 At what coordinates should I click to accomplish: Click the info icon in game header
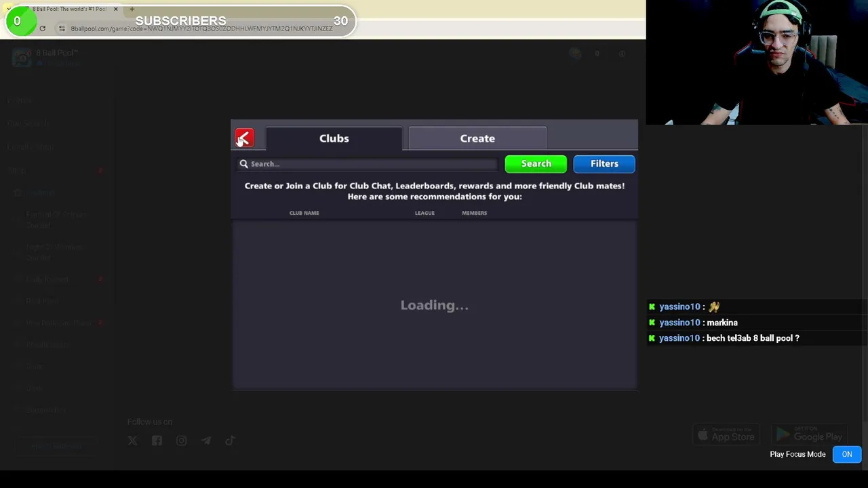coord(622,54)
